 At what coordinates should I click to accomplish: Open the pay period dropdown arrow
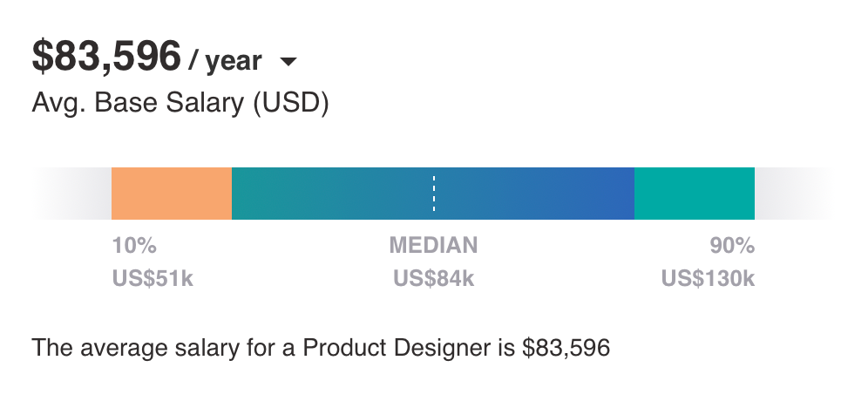pyautogui.click(x=288, y=61)
